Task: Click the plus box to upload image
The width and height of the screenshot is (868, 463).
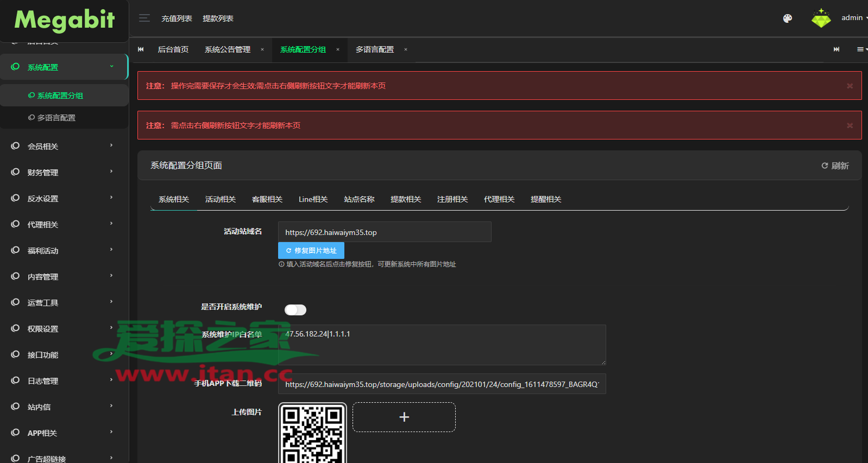Action: (x=404, y=417)
